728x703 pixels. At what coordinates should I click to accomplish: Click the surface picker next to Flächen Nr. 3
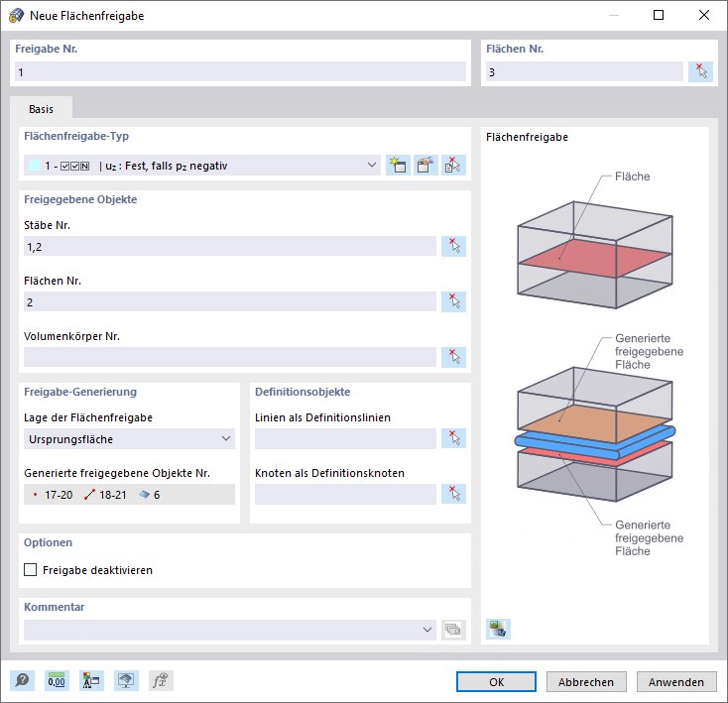tap(700, 71)
